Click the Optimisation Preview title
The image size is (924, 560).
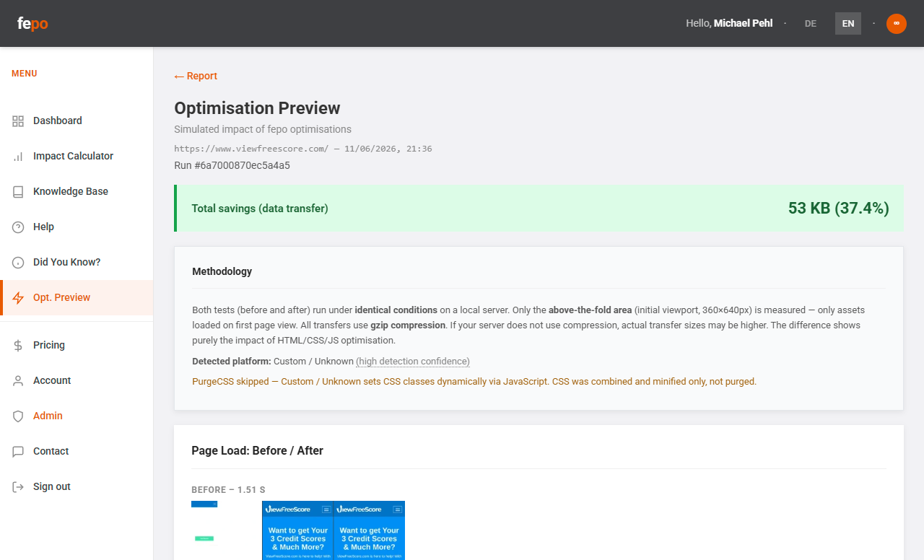pyautogui.click(x=257, y=108)
